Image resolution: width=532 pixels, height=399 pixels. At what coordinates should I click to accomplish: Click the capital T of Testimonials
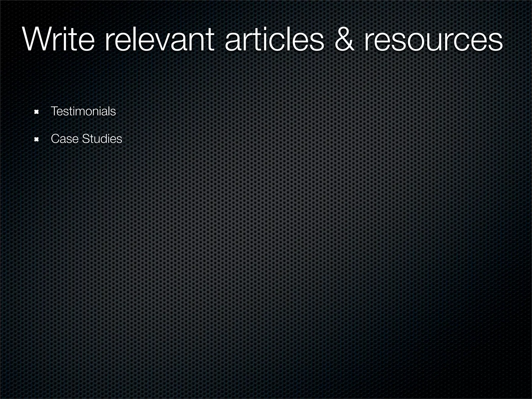pyautogui.click(x=54, y=111)
